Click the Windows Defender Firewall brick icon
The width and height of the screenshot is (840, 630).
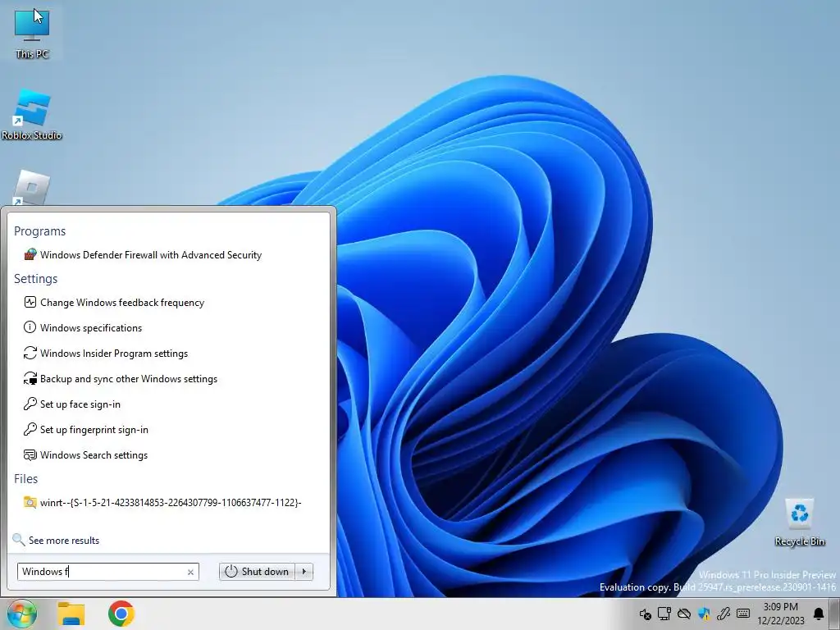tap(30, 254)
